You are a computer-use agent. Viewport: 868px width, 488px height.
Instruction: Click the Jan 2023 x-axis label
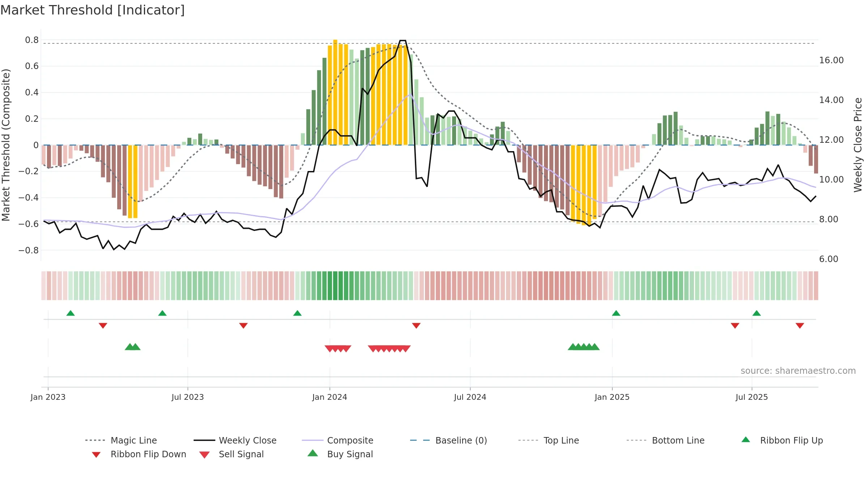[x=48, y=397]
